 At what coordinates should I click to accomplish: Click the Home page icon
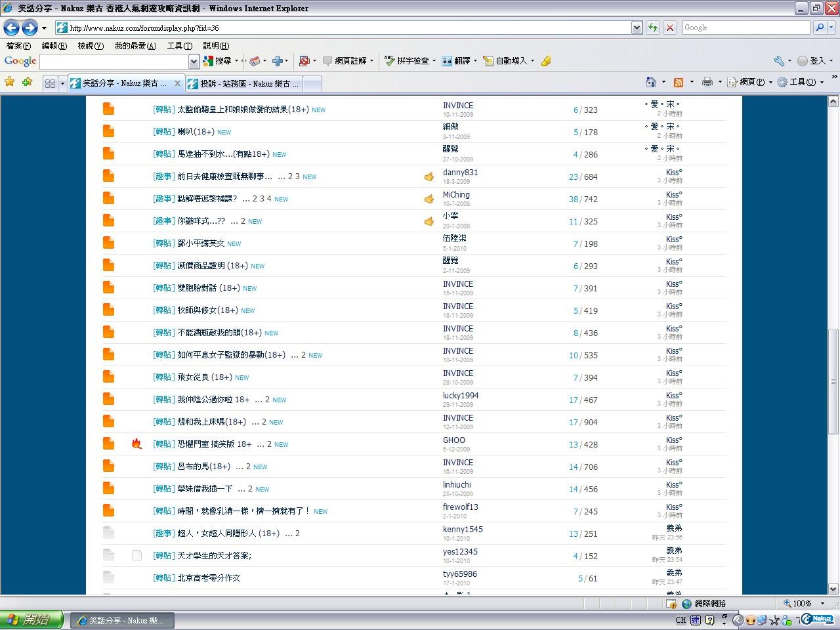[x=651, y=82]
